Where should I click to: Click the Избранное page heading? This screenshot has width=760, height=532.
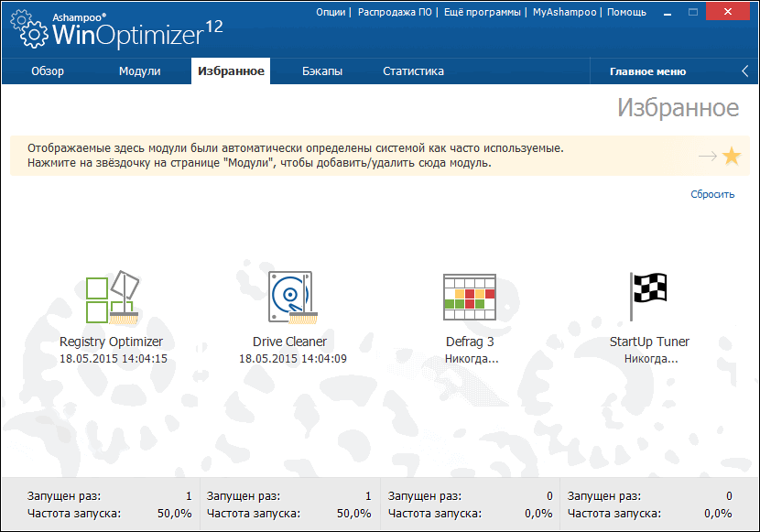coord(678,107)
